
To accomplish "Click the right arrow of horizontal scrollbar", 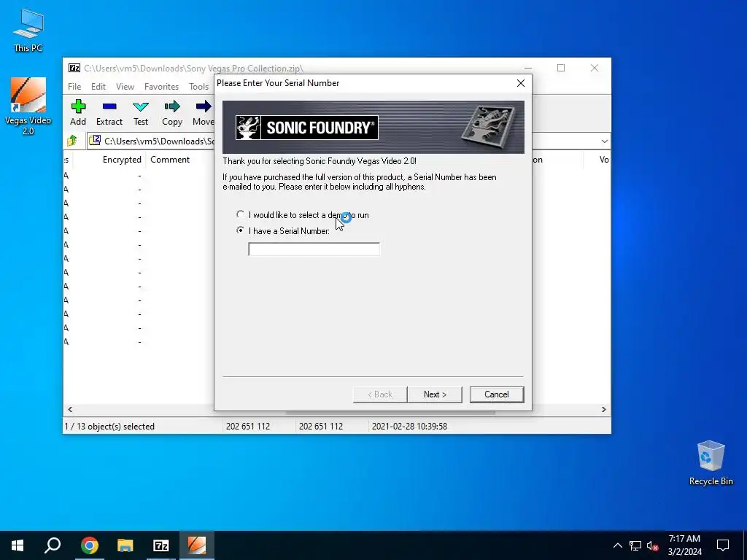I will pyautogui.click(x=603, y=410).
